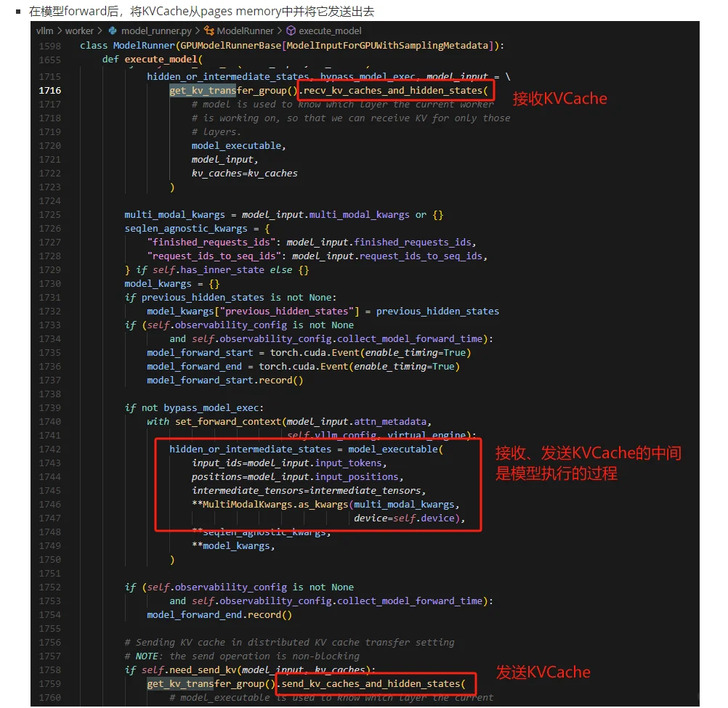728x708 pixels.
Task: Click 'if previous_hidden_states is not None'
Action: (x=230, y=298)
